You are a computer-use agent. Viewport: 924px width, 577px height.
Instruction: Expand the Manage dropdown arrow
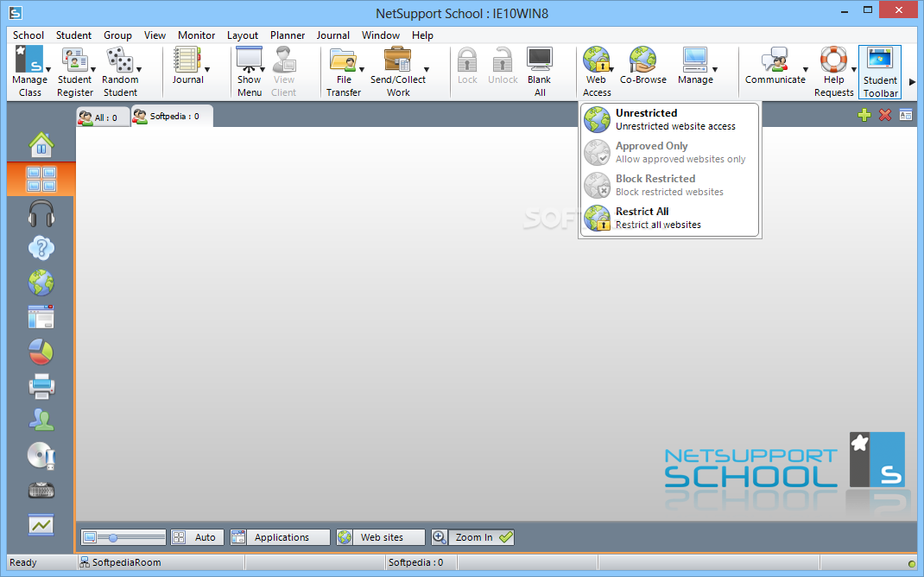[715, 70]
